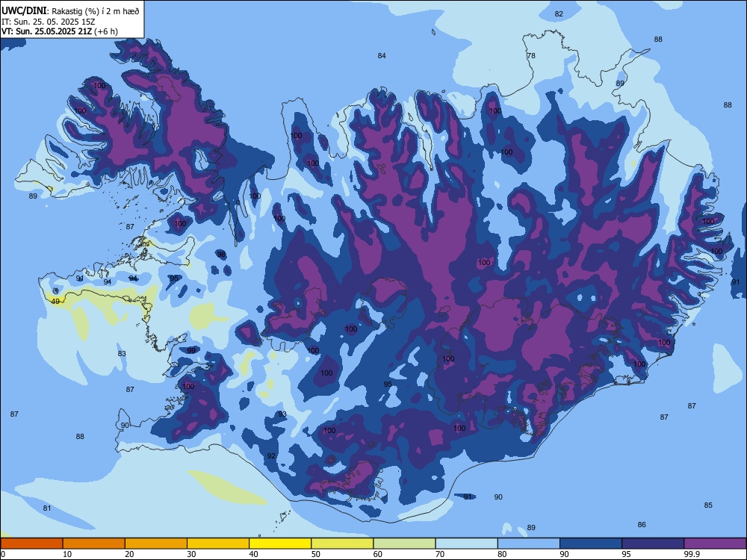Select the '50' legend tick label
The image size is (747, 560).
click(315, 554)
